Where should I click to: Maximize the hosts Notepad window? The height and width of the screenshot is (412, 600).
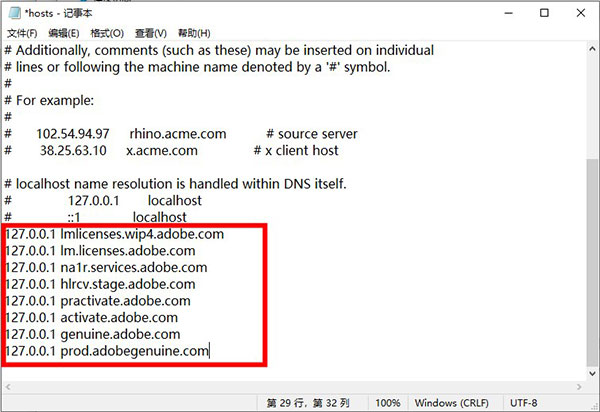[x=544, y=13]
